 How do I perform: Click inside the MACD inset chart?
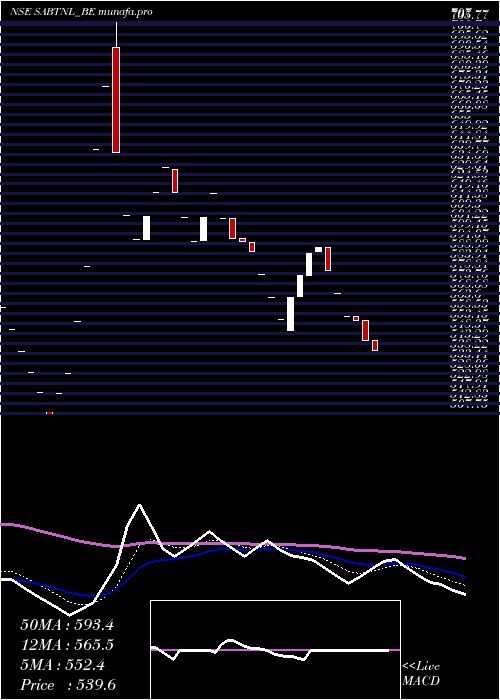pos(275,650)
